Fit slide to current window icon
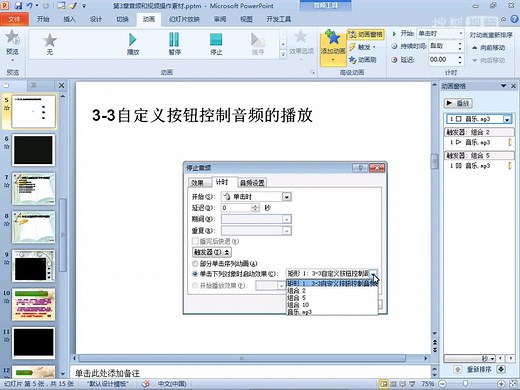 (x=514, y=384)
